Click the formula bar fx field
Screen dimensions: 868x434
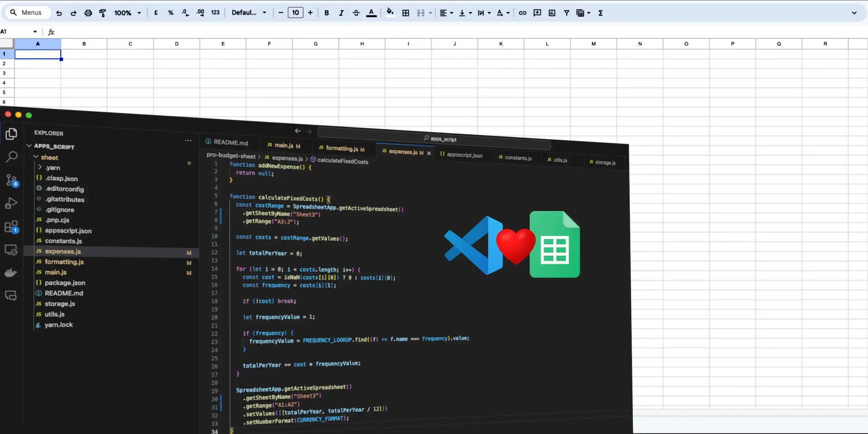tap(51, 32)
